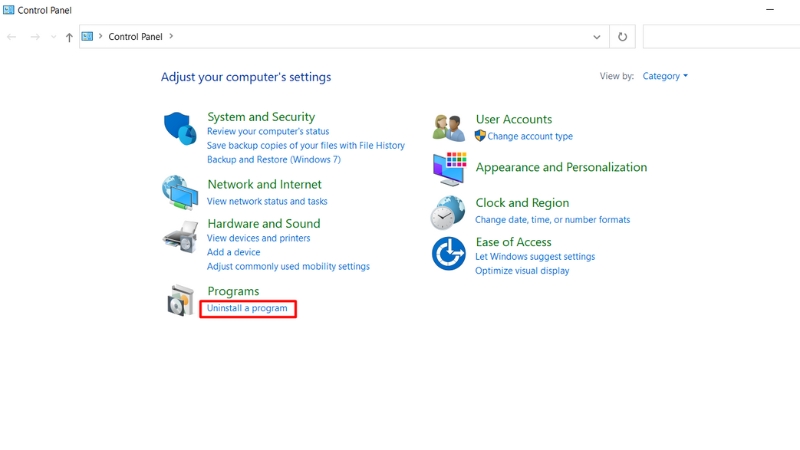
Task: Open View network status and tasks
Action: [267, 202]
